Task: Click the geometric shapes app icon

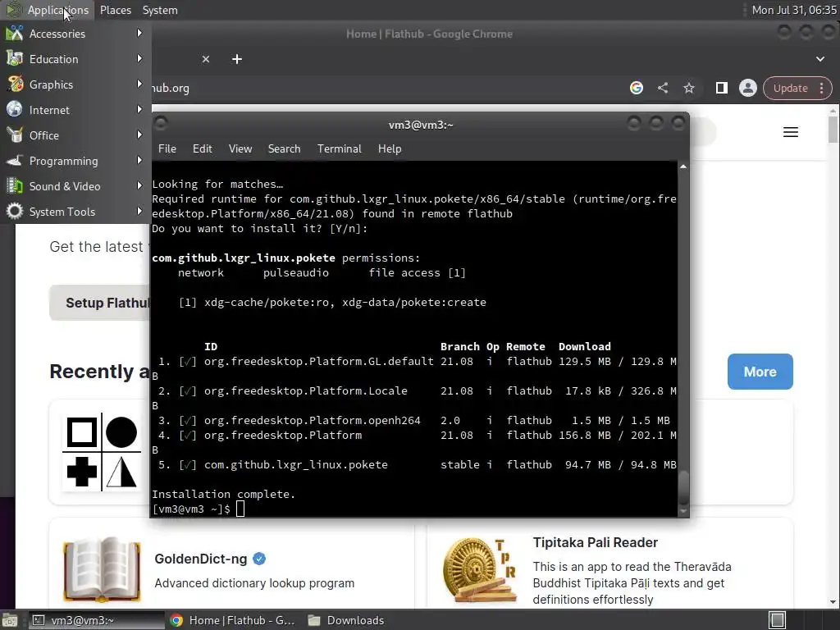Action: point(102,452)
